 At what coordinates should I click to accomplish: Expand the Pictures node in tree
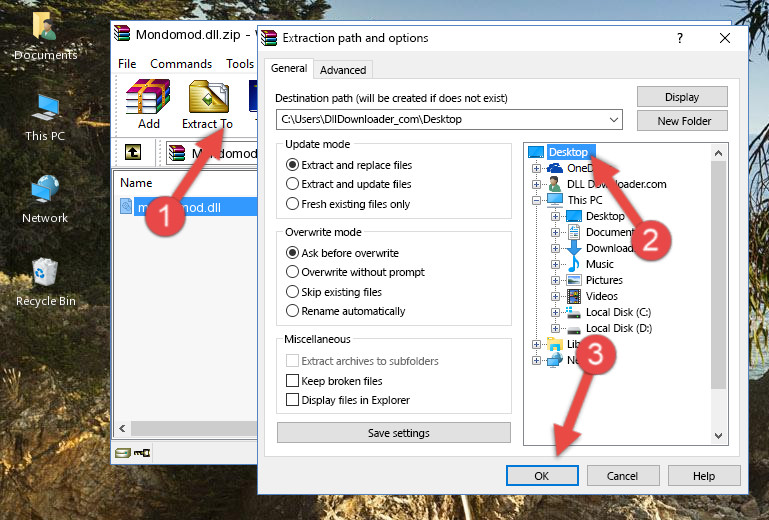click(x=555, y=281)
